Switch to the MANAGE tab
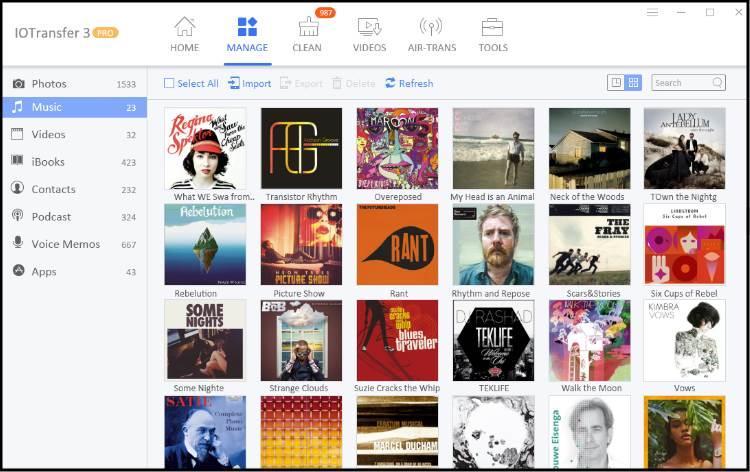The height and width of the screenshot is (472, 750). [x=247, y=35]
